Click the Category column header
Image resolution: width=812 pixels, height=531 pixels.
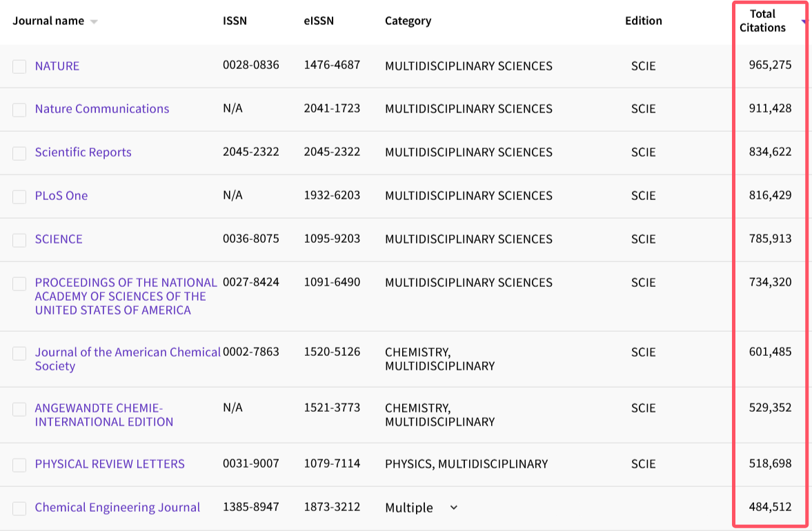[408, 21]
